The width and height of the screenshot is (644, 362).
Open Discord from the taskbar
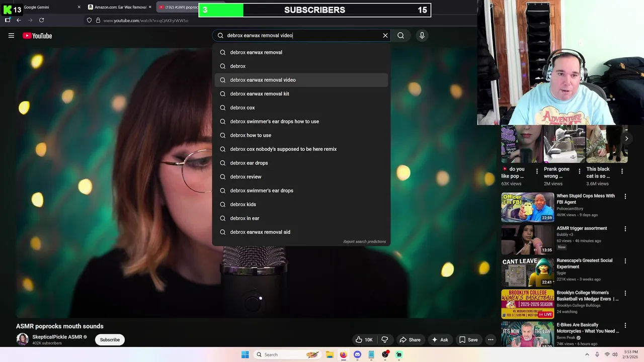(357, 354)
